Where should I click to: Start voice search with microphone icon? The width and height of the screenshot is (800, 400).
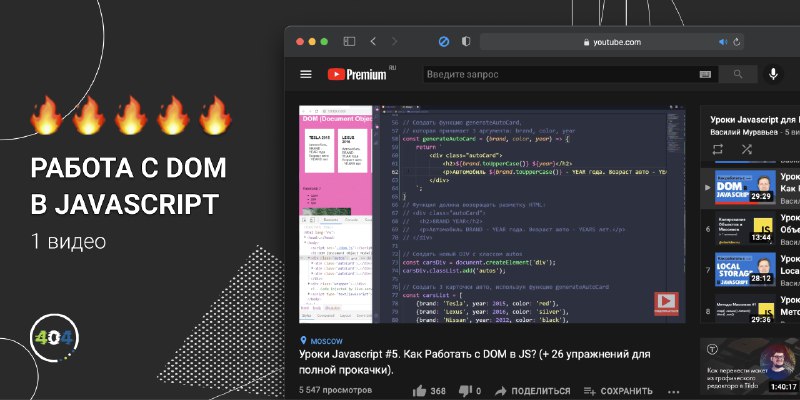pyautogui.click(x=773, y=74)
